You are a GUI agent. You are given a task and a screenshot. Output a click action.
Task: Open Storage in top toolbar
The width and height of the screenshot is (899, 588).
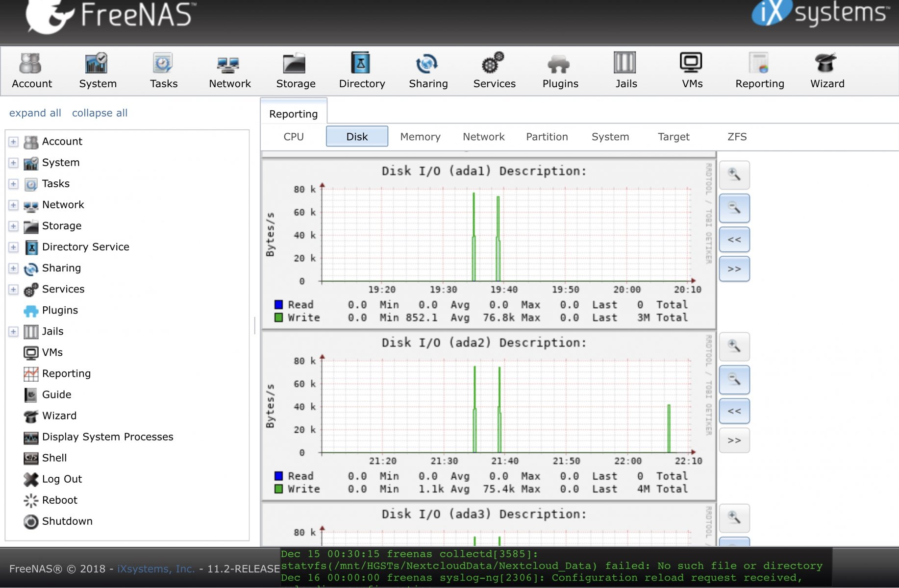coord(296,71)
